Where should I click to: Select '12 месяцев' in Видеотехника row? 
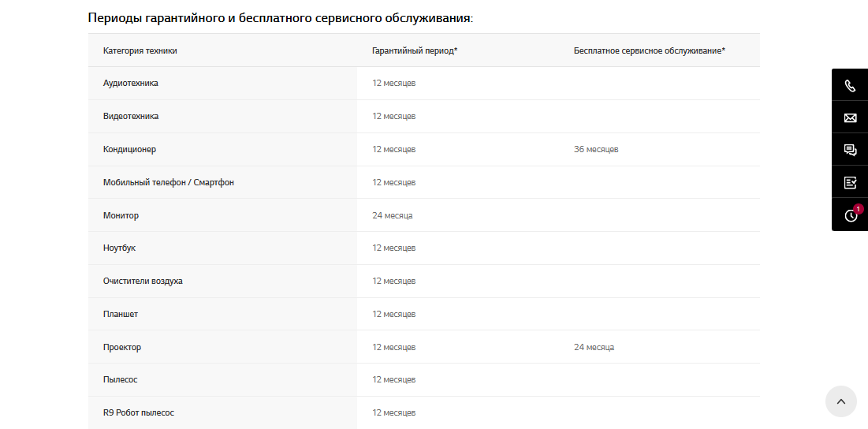(x=393, y=116)
